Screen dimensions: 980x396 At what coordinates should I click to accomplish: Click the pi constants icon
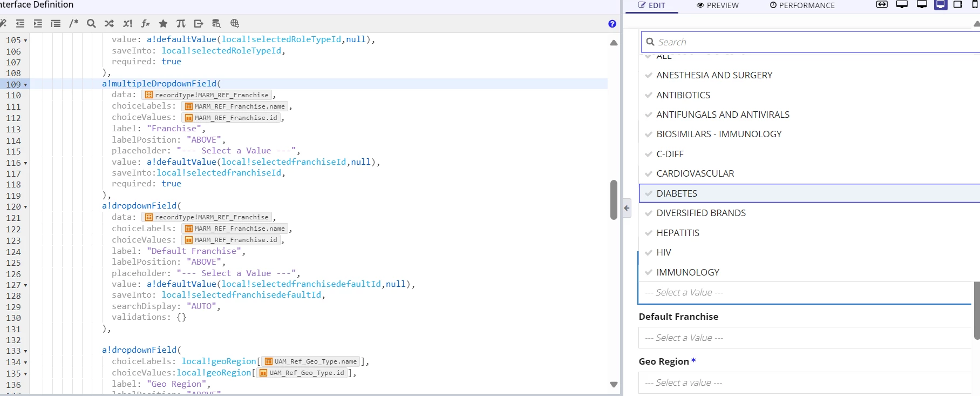tap(181, 23)
